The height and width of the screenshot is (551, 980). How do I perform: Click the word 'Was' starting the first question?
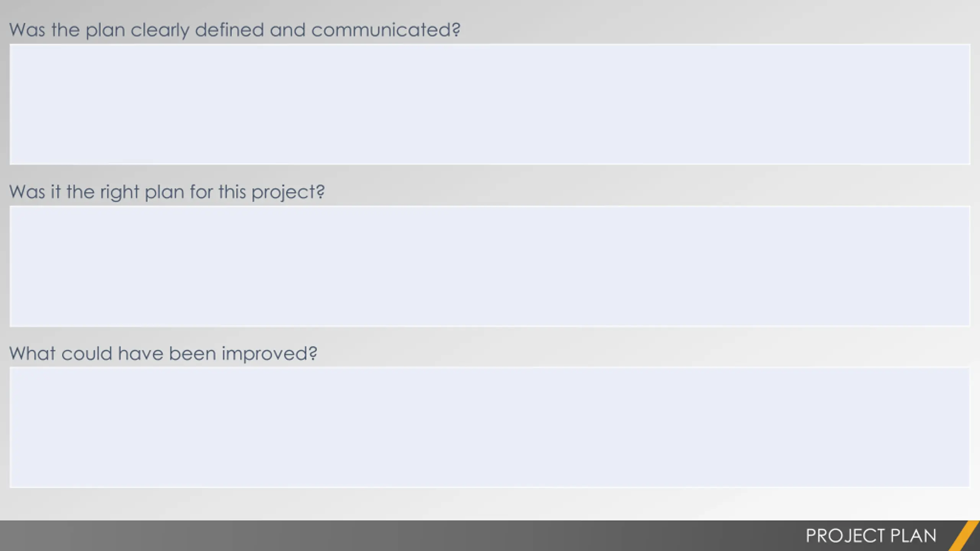coord(27,30)
